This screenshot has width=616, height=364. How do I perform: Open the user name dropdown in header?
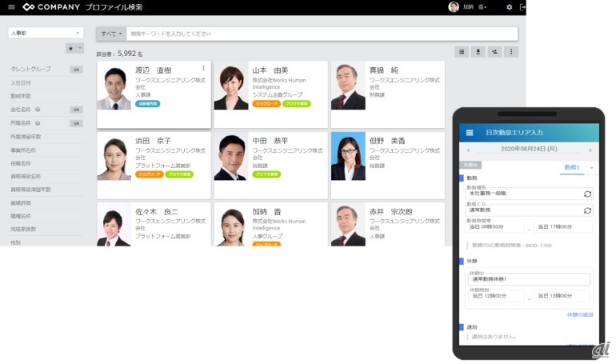(475, 7)
